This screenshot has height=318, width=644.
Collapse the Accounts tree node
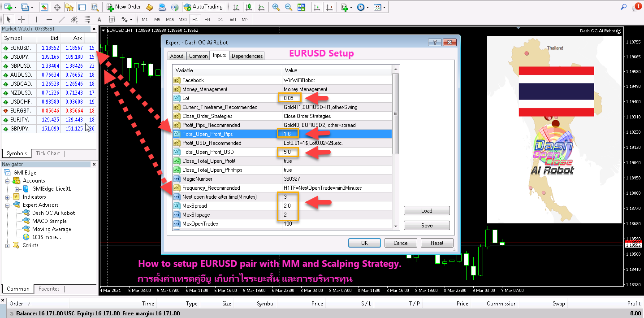pos(8,181)
